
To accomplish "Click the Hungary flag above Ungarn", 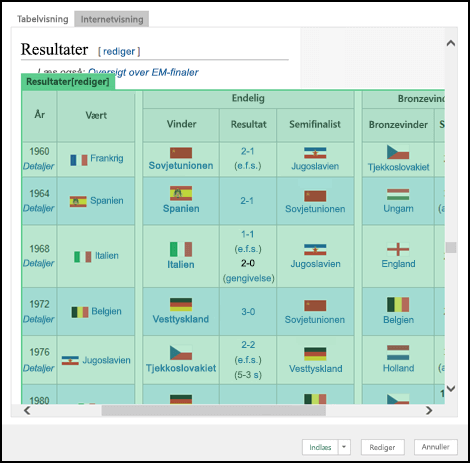I will pyautogui.click(x=398, y=194).
